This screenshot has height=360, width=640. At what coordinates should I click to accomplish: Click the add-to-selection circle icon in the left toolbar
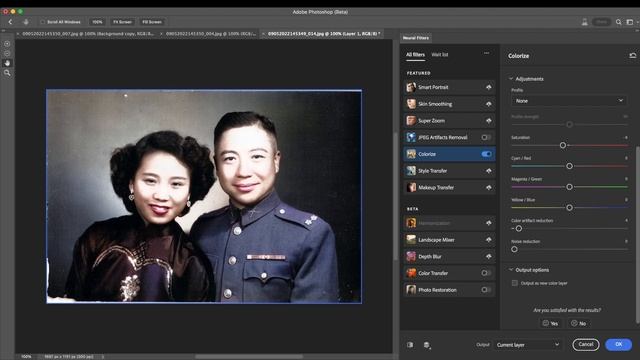point(7,44)
